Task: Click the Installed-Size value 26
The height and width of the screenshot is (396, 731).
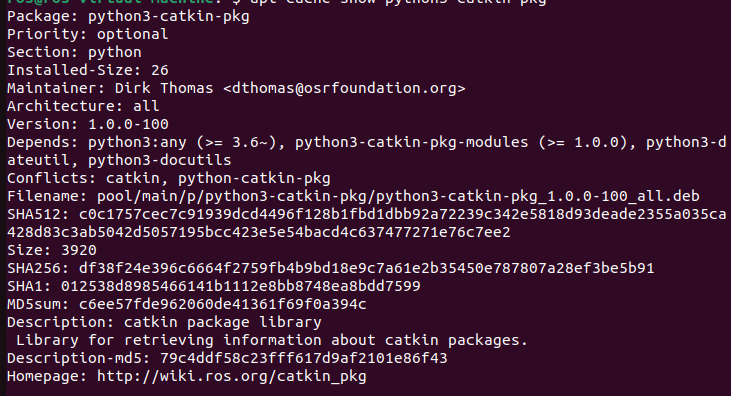Action: [160, 70]
